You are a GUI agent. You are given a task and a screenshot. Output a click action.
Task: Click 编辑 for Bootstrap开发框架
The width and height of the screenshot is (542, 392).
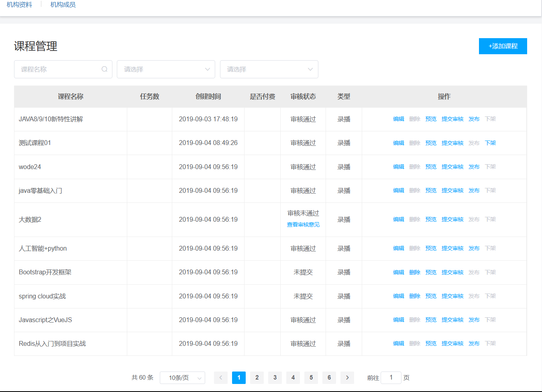point(399,272)
